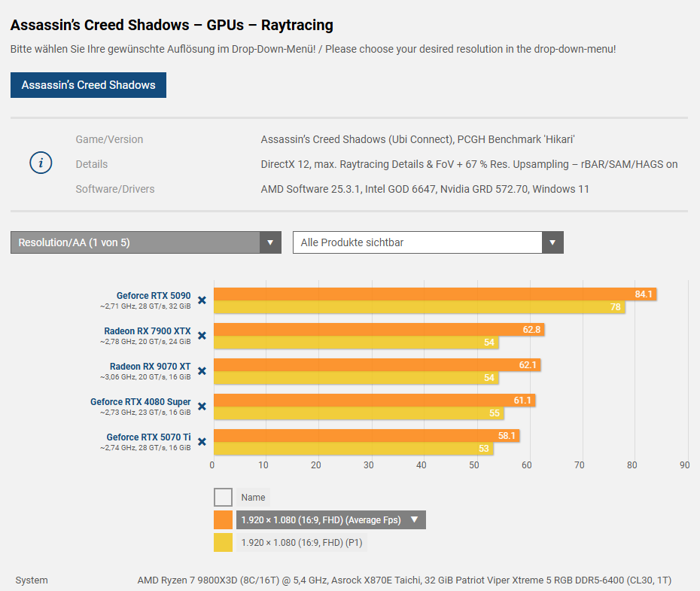The width and height of the screenshot is (700, 591).
Task: Expand the 1.920 × 1.080 Average Fps selector
Action: [330, 520]
